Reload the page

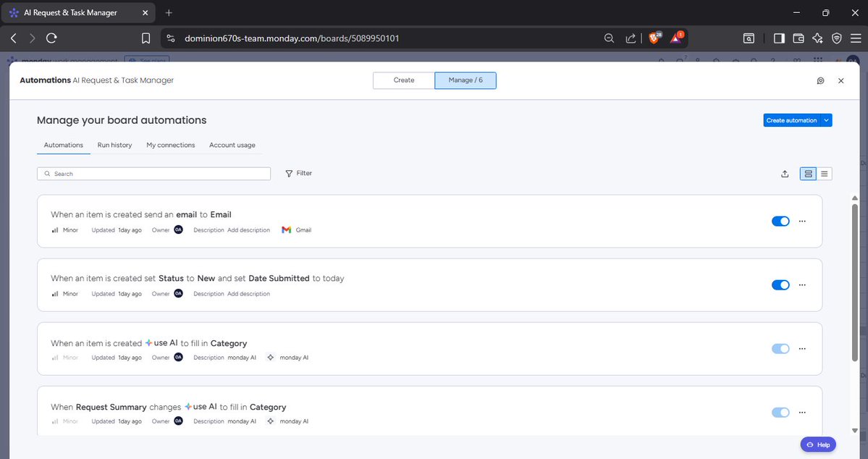[51, 38]
